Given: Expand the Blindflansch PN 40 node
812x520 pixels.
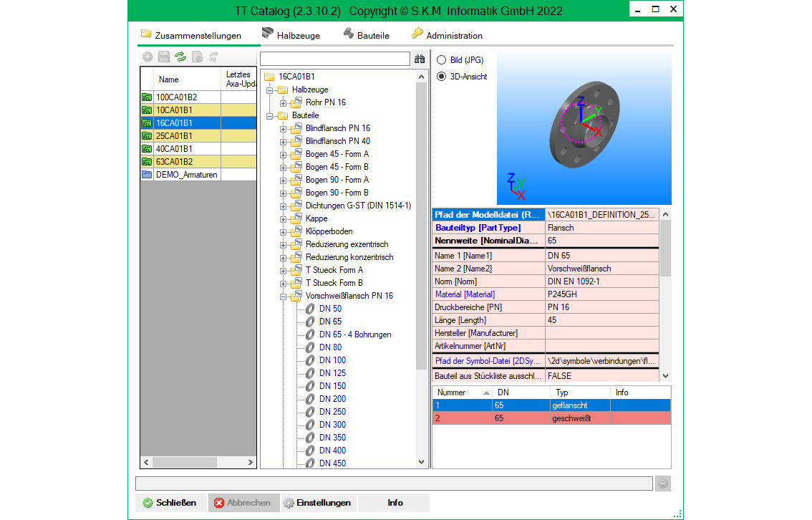Looking at the screenshot, I should (x=284, y=142).
